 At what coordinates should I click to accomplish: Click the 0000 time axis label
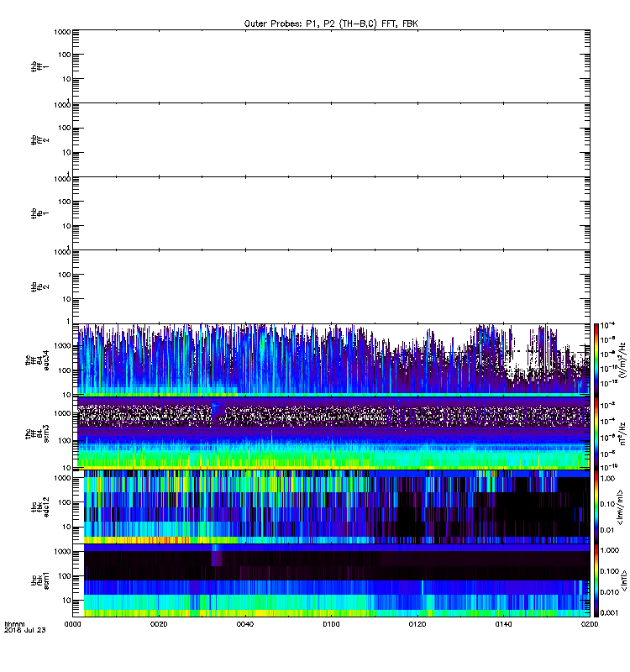(73, 624)
